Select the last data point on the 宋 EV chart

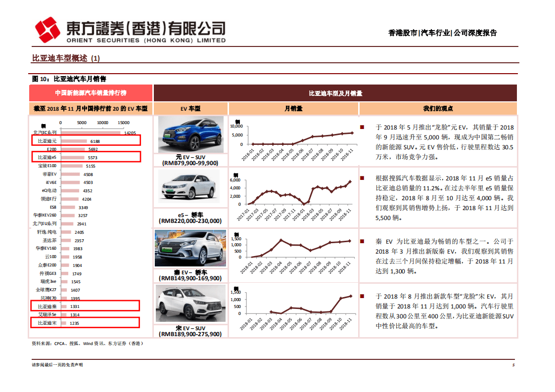(350, 296)
